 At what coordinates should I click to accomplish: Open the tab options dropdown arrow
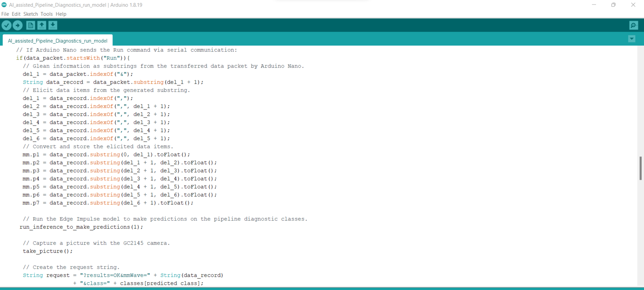(632, 39)
